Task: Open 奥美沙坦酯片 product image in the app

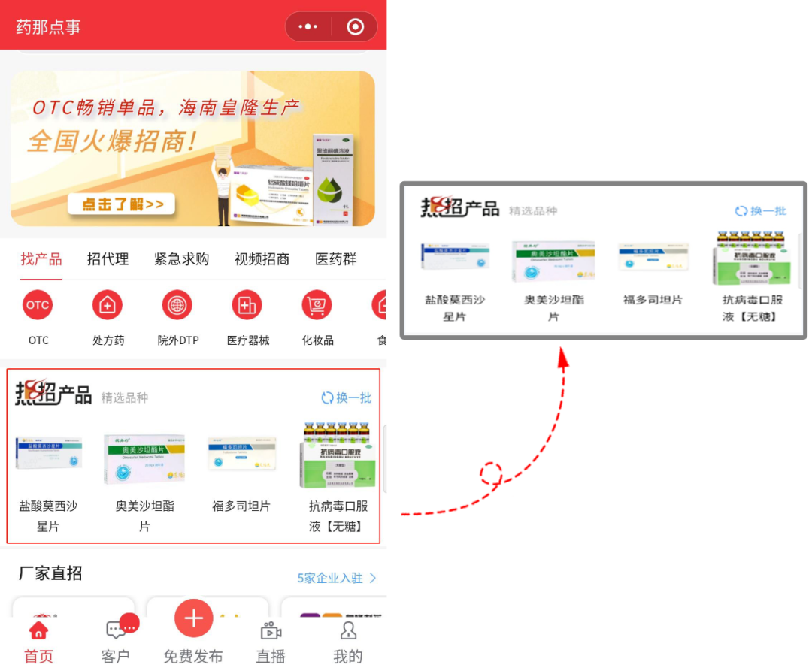Action: (x=144, y=459)
